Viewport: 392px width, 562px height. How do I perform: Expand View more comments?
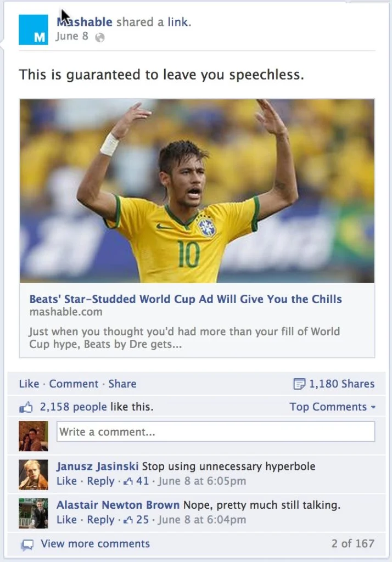tap(95, 544)
